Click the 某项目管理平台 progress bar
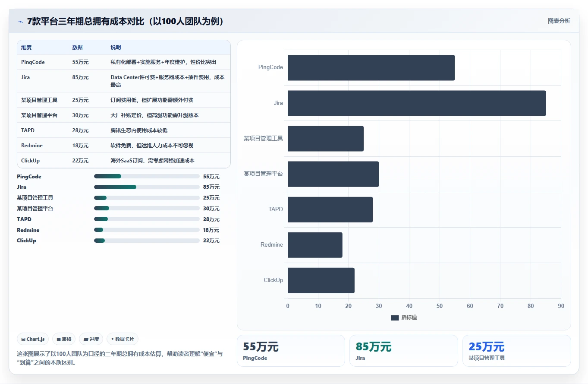Viewport: 588px width, 384px height. coord(147,208)
